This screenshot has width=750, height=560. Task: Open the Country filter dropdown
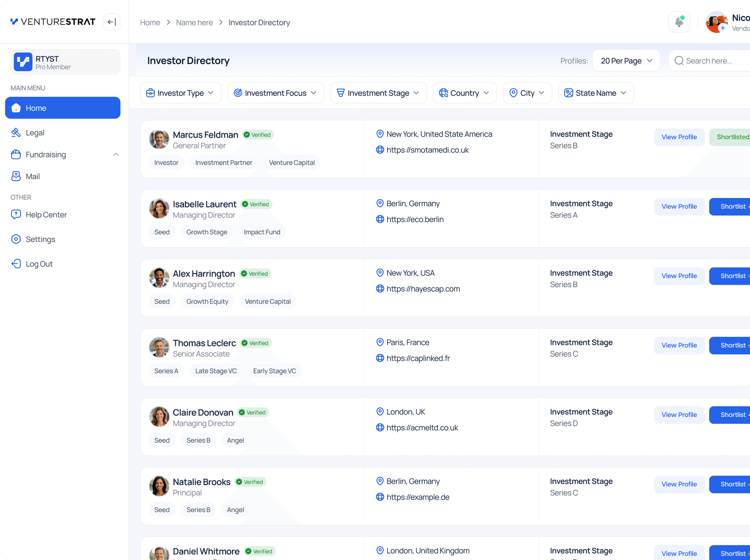tap(465, 93)
